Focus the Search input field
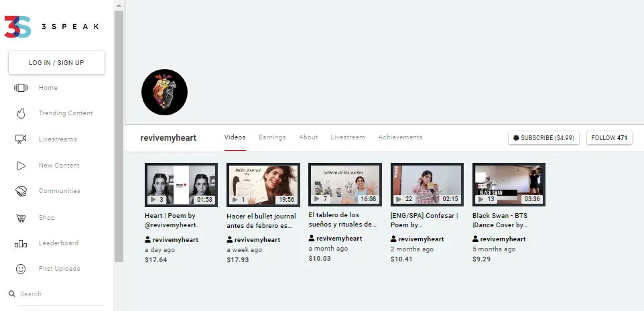644x311 pixels. tap(62, 294)
